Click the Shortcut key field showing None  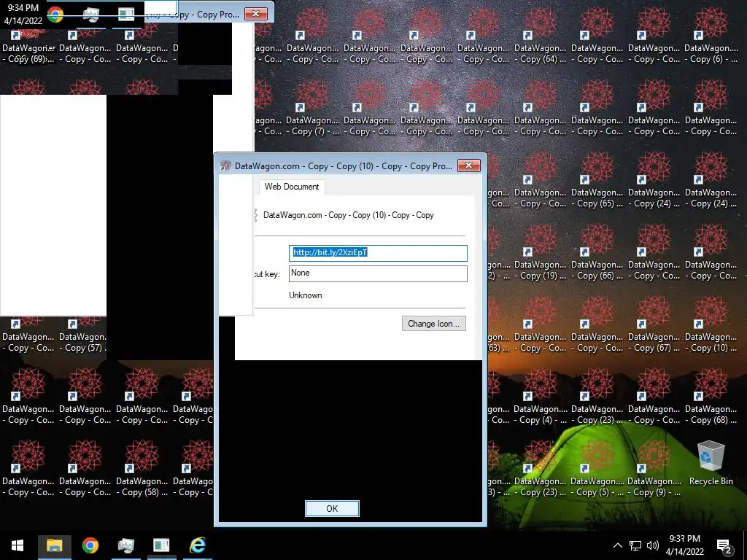(x=378, y=273)
